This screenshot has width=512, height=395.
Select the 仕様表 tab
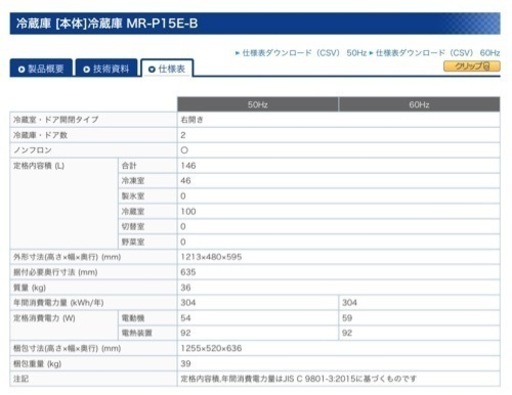(167, 68)
